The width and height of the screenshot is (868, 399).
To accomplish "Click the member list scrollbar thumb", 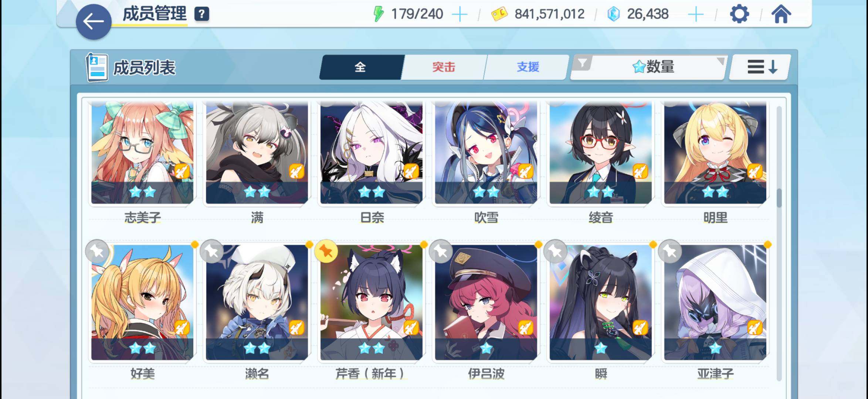I will (x=779, y=198).
